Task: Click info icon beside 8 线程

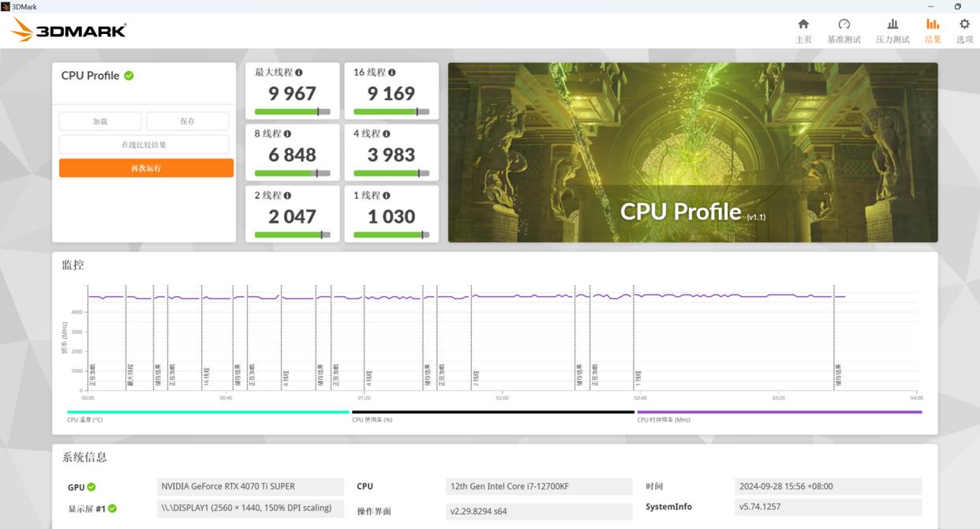Action: (x=287, y=134)
